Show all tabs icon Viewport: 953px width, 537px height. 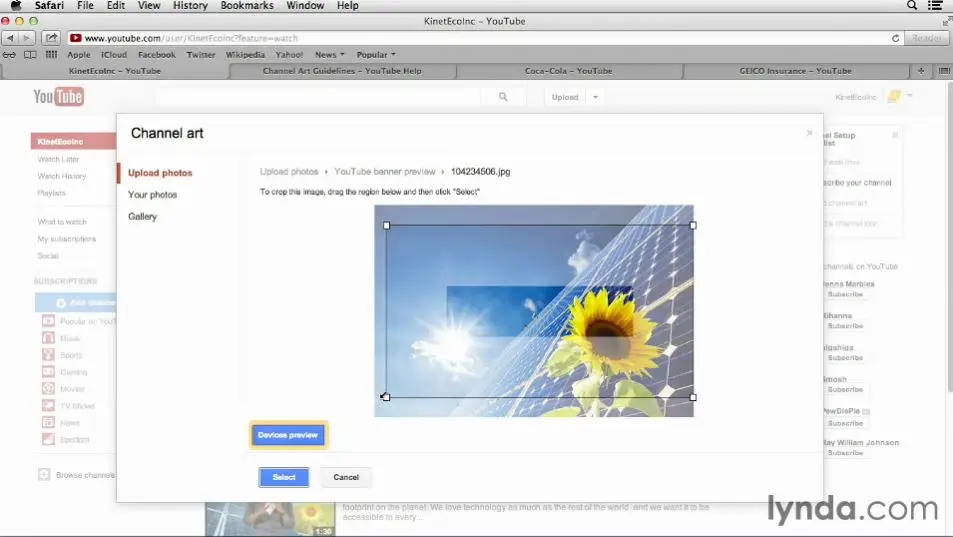(943, 71)
